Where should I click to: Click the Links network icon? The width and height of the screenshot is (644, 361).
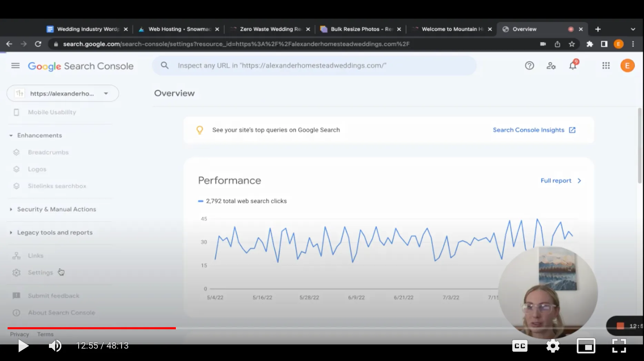pos(16,256)
